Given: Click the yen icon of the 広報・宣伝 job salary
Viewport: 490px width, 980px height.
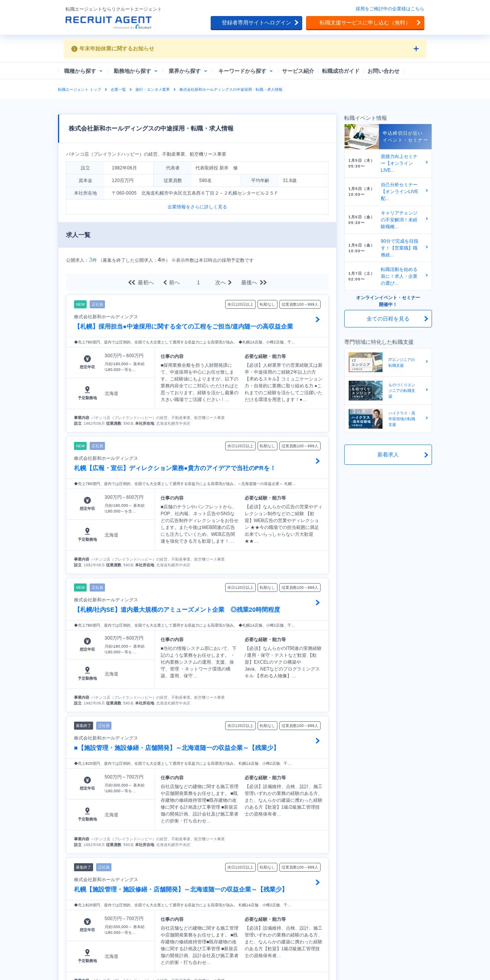Looking at the screenshot, I should point(87,500).
